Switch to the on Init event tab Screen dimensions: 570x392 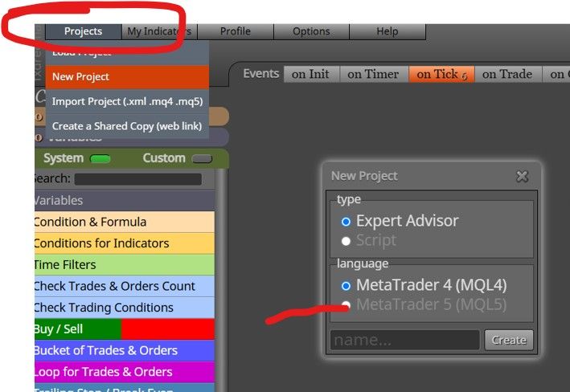click(311, 74)
